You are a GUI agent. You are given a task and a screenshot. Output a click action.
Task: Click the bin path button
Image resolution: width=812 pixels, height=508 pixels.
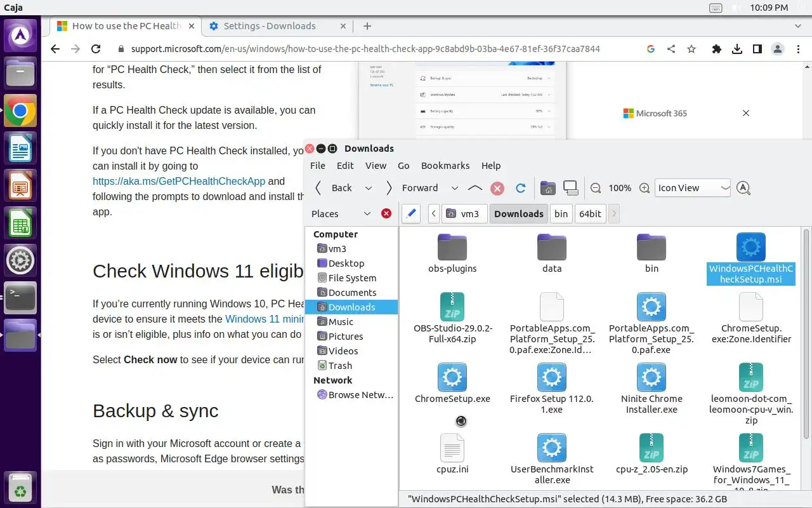pyautogui.click(x=561, y=213)
